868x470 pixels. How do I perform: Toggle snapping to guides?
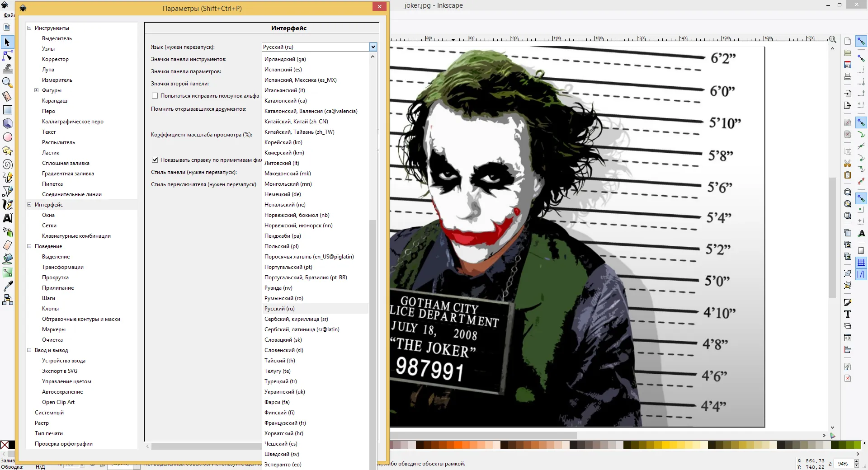click(861, 274)
